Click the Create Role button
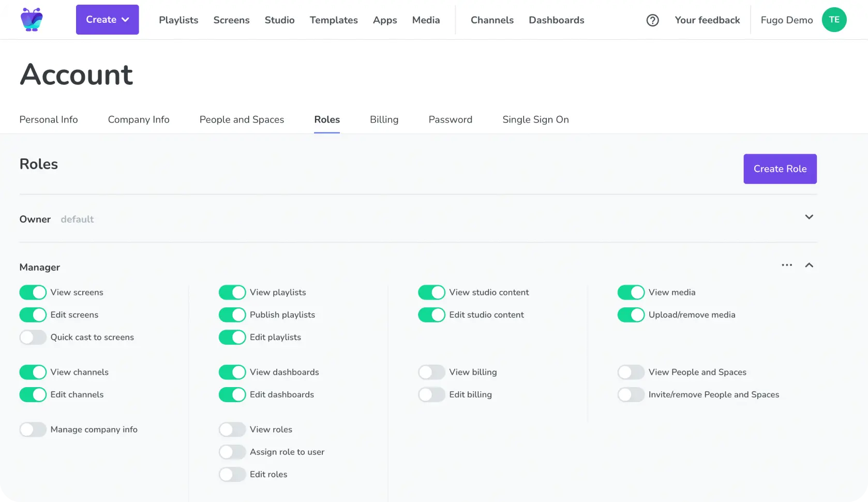Viewport: 868px width, 502px height. pos(780,169)
